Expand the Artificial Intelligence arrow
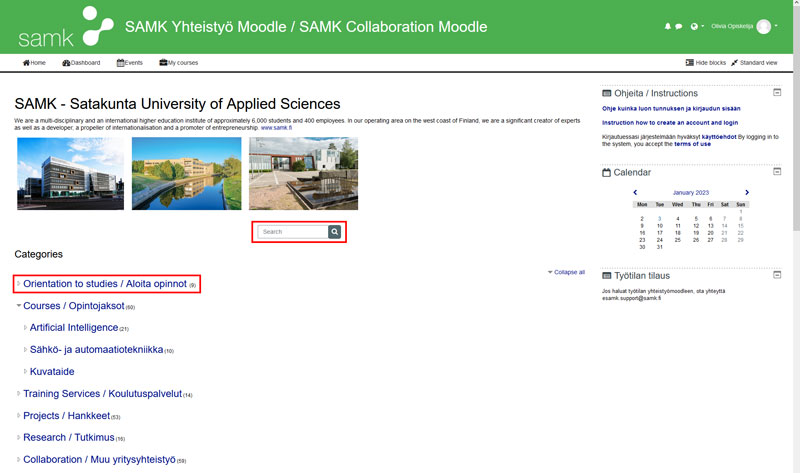 tap(25, 328)
